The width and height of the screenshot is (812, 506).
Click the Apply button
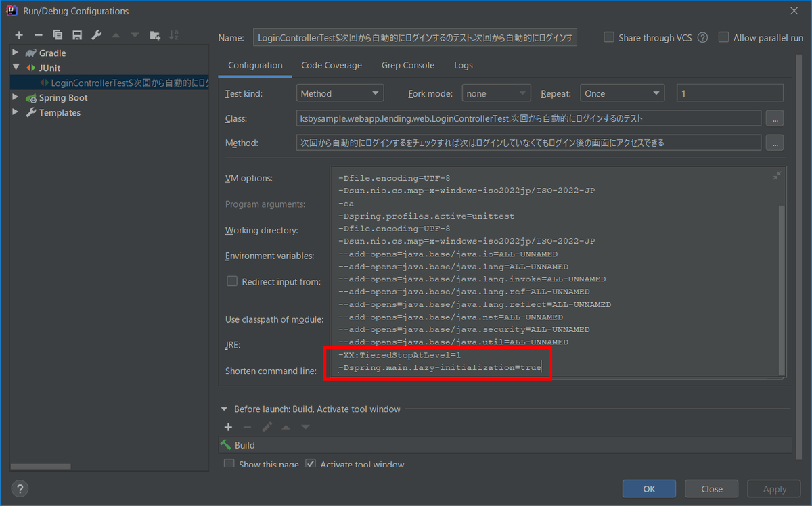click(773, 488)
